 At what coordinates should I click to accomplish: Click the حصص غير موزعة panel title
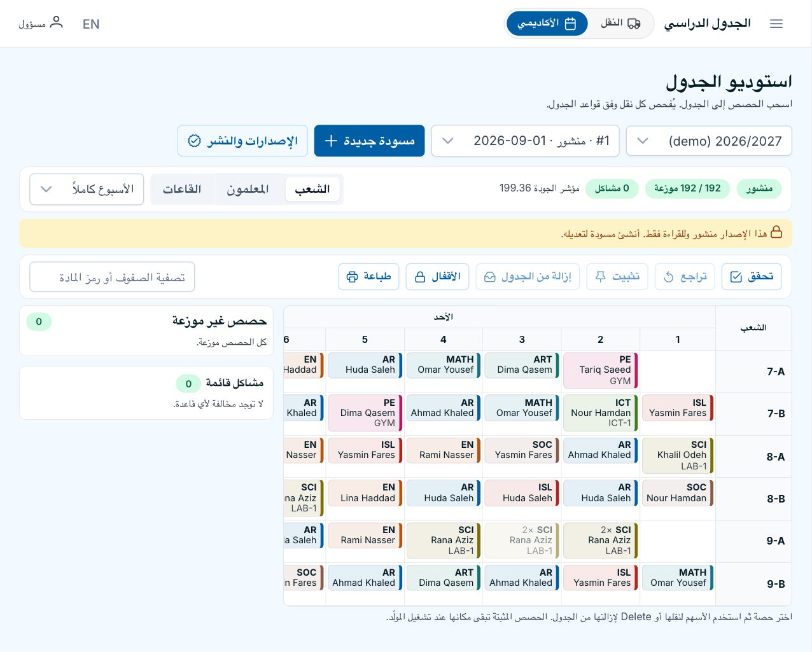[219, 321]
